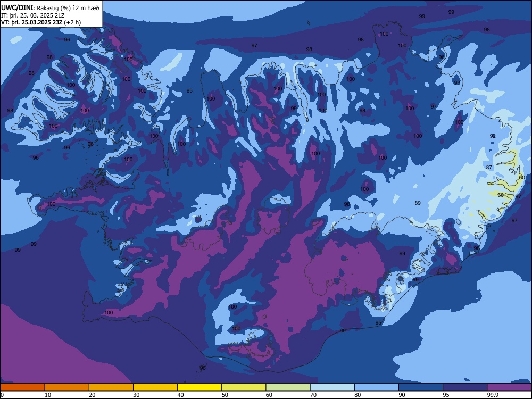Pick the pale yellow-green 50–60 legend swatch

[244, 387]
